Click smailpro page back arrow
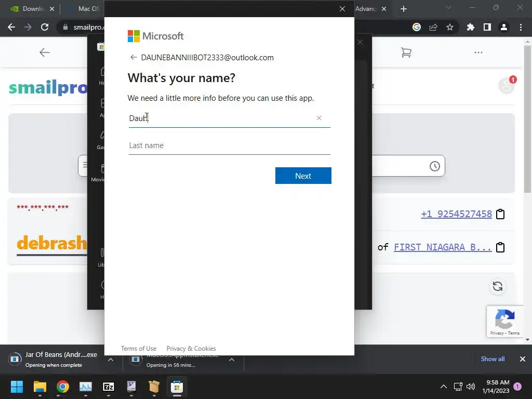This screenshot has height=399, width=532. click(x=45, y=52)
